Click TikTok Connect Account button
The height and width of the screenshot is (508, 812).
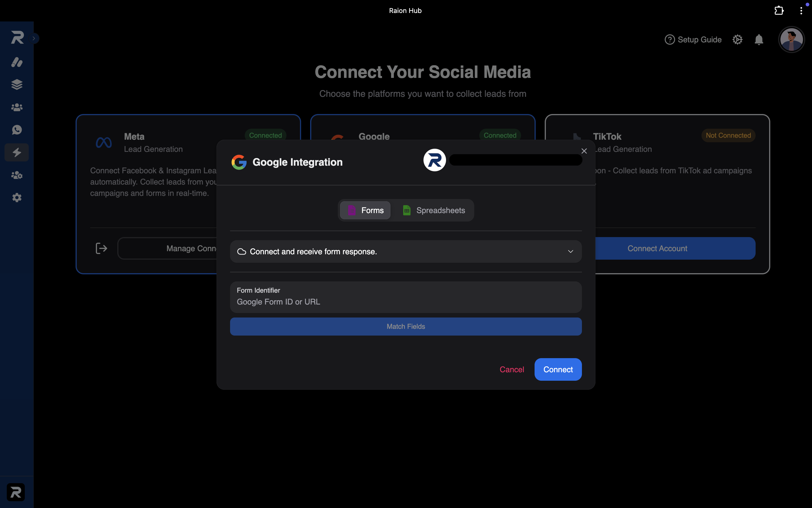tap(675, 248)
